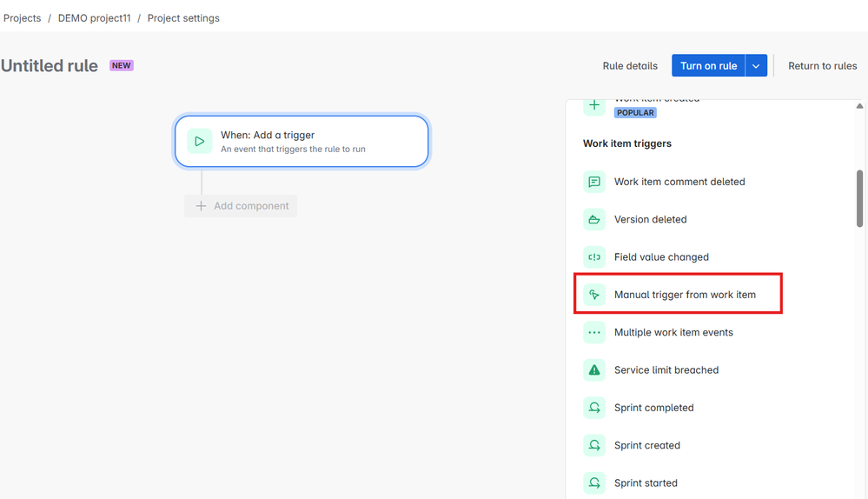Click the plus icon beside POPULAR badge
The width and height of the screenshot is (868, 499).
pos(594,105)
